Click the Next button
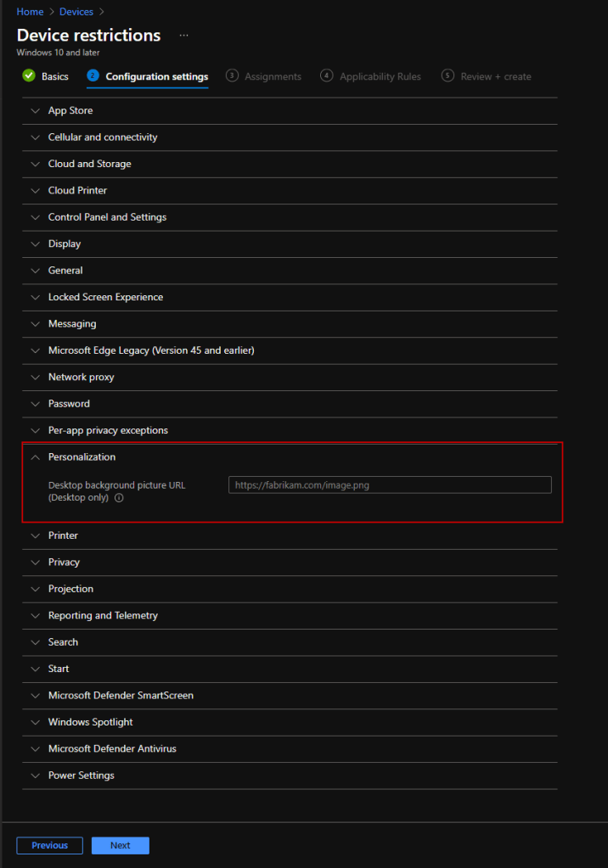The width and height of the screenshot is (608, 868). [120, 845]
